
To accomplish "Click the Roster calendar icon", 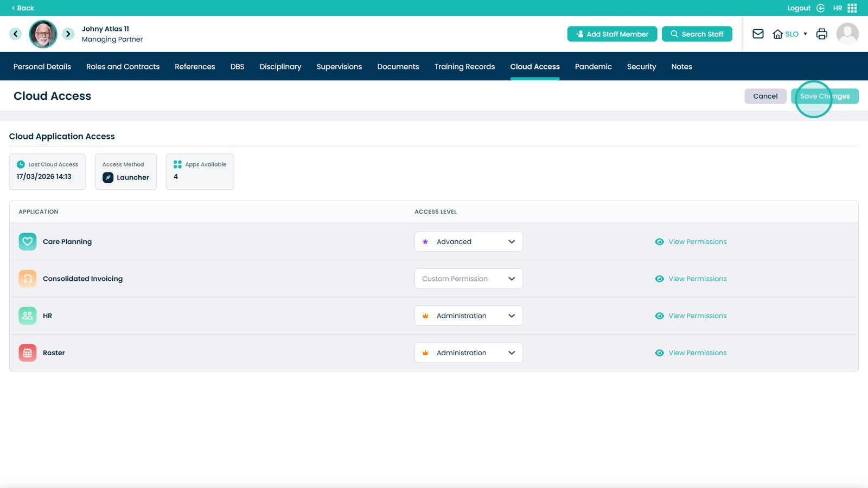I will 28,353.
